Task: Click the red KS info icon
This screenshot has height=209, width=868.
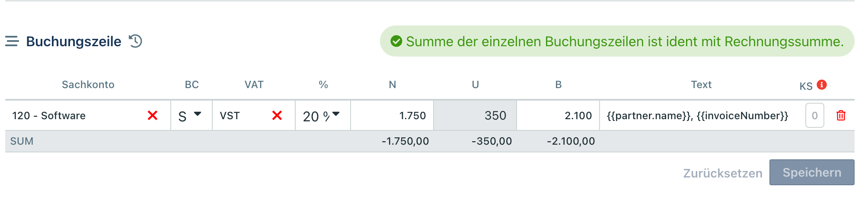Action: pos(822,85)
